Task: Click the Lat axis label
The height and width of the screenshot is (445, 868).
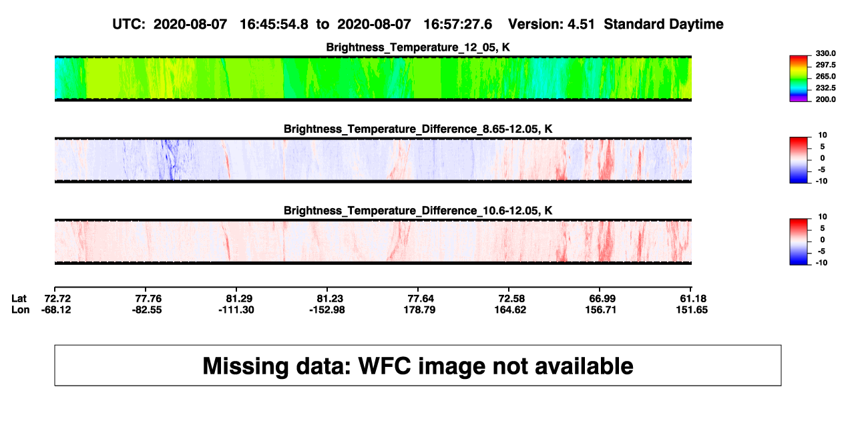Action: point(19,298)
